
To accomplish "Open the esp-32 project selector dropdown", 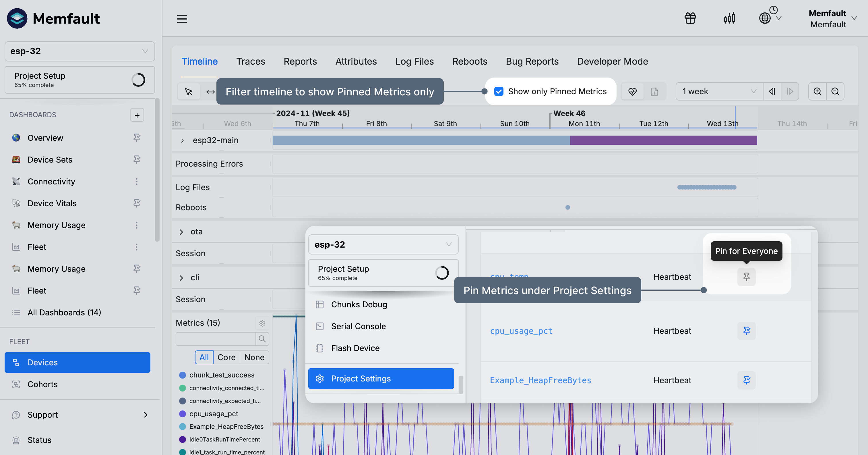I will tap(80, 51).
